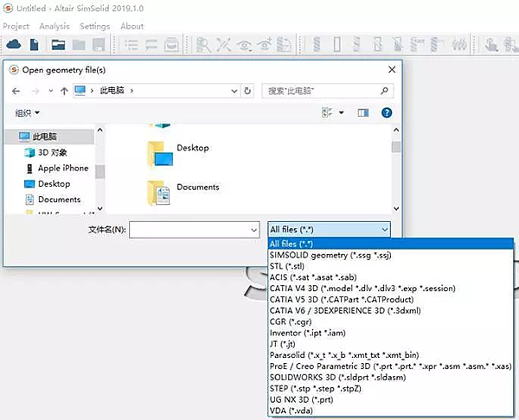Collapse the All files type combo box

tap(385, 230)
